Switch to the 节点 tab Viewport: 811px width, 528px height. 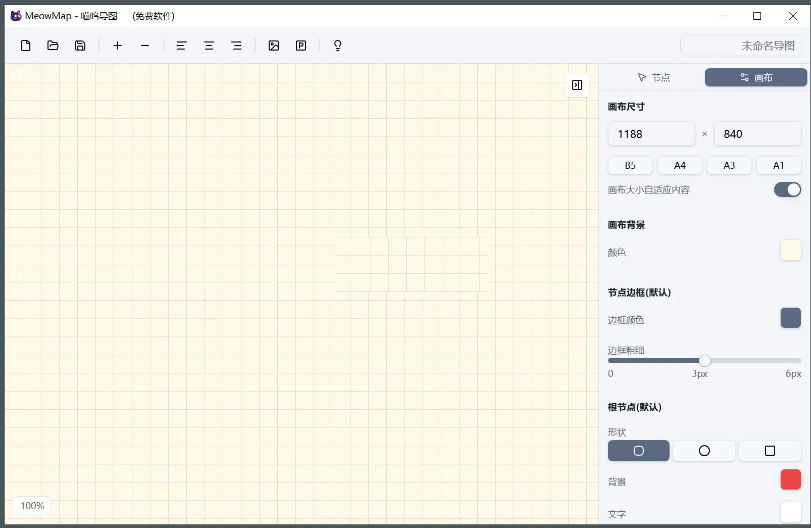click(654, 78)
